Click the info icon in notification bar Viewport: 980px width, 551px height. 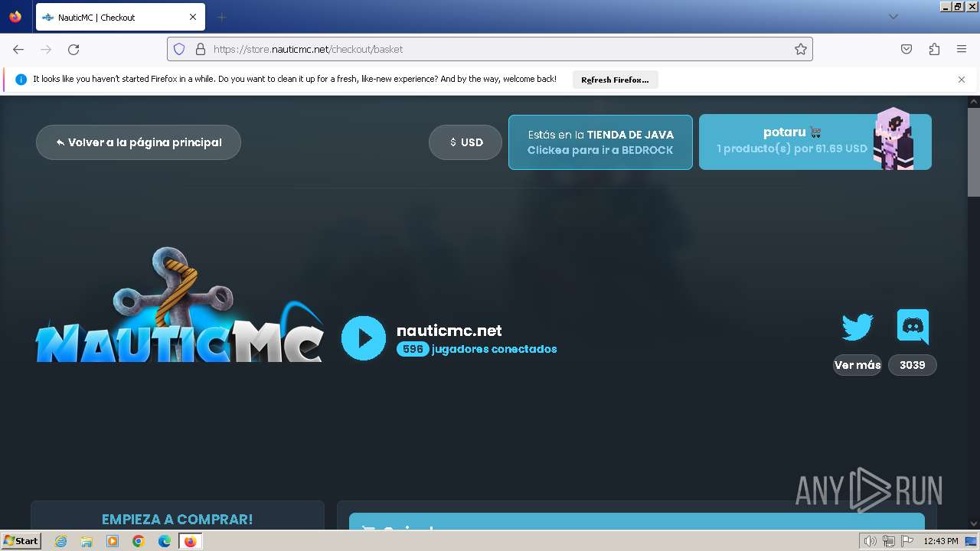[21, 80]
